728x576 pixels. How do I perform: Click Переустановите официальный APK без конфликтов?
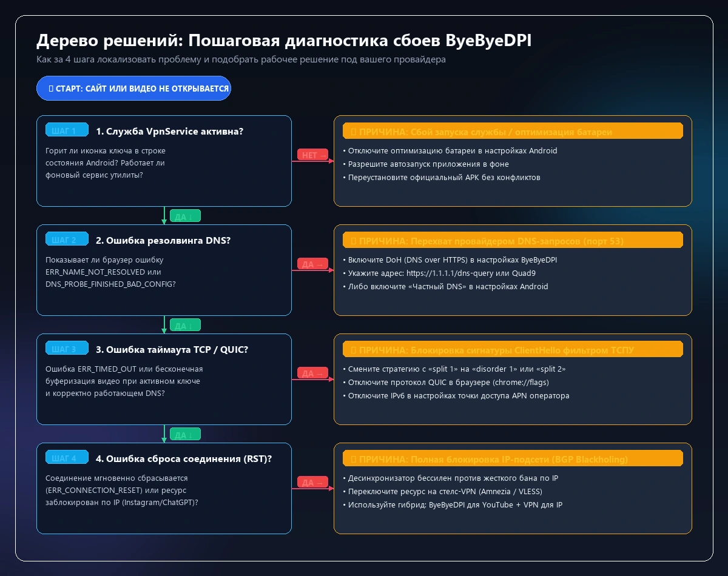coord(441,178)
